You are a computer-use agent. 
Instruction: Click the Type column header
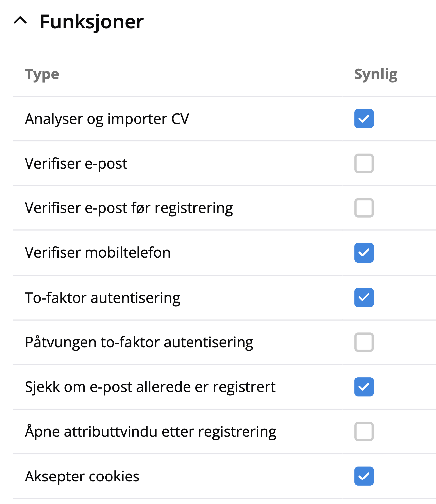42,74
